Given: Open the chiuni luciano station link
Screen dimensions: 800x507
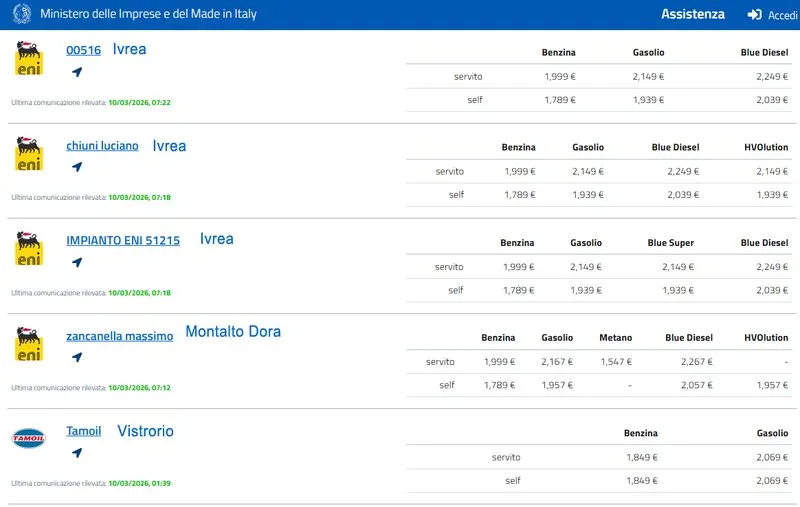Looking at the screenshot, I should [102, 146].
